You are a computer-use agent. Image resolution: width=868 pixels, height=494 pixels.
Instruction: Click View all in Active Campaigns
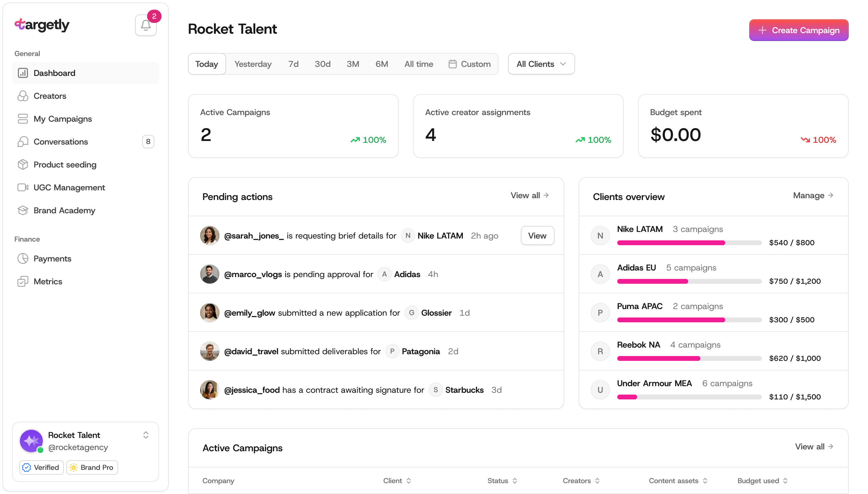point(814,446)
